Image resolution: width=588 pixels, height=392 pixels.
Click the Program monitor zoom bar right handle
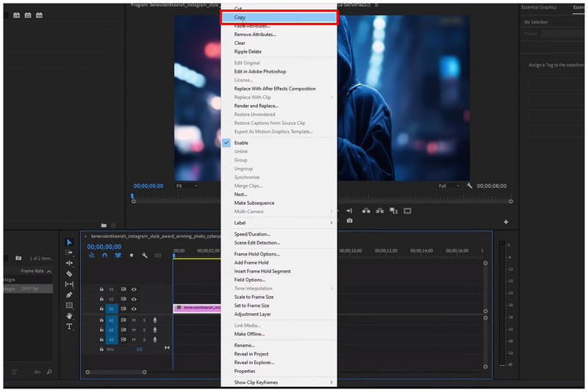point(511,201)
